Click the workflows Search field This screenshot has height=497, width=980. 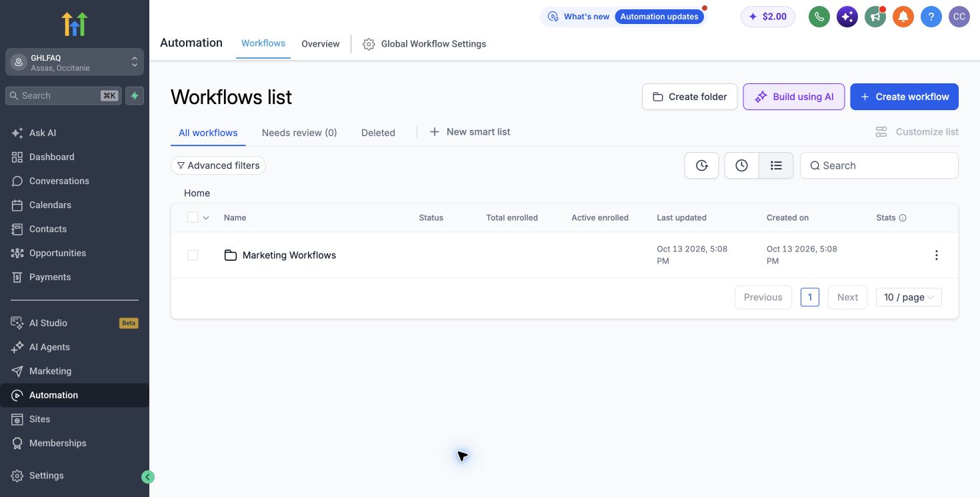(879, 165)
